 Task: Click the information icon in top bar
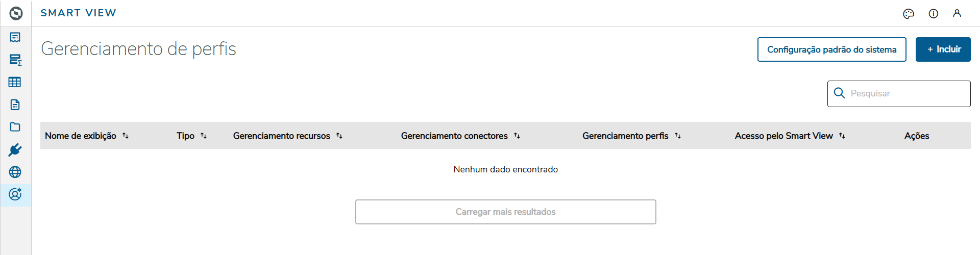[x=934, y=14]
